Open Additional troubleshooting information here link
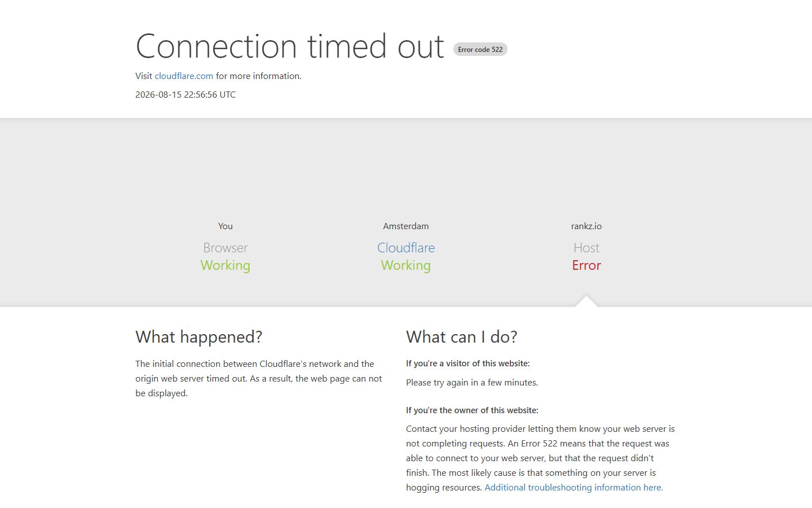 point(573,488)
